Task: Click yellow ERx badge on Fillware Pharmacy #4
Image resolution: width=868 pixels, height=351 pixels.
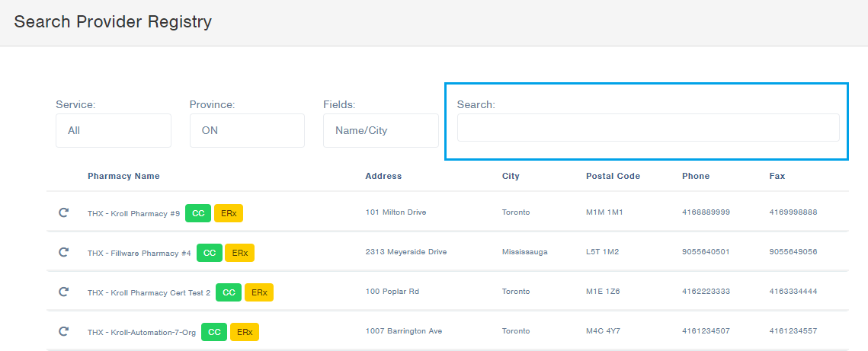Action: 240,253
